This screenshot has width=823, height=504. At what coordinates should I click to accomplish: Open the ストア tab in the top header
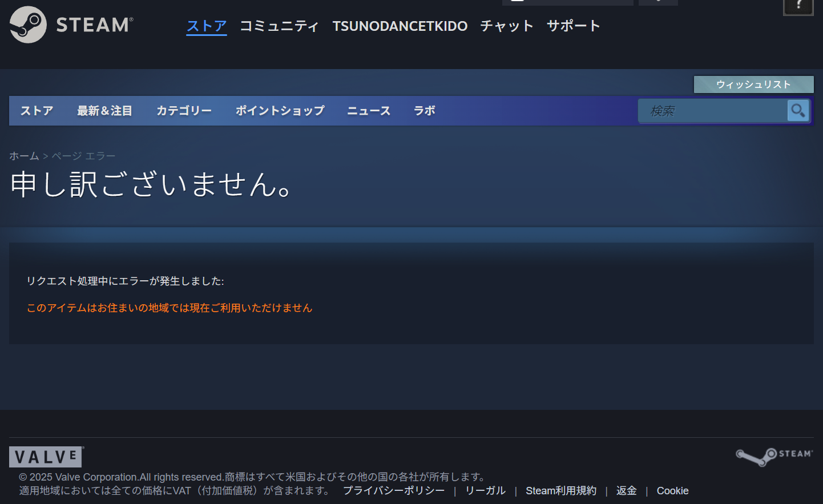[206, 26]
